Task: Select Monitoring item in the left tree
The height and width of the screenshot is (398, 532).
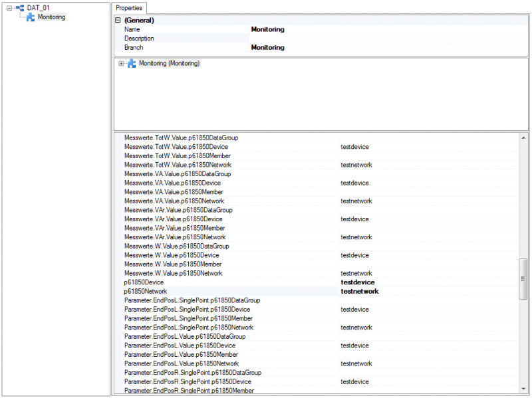Action: click(52, 17)
